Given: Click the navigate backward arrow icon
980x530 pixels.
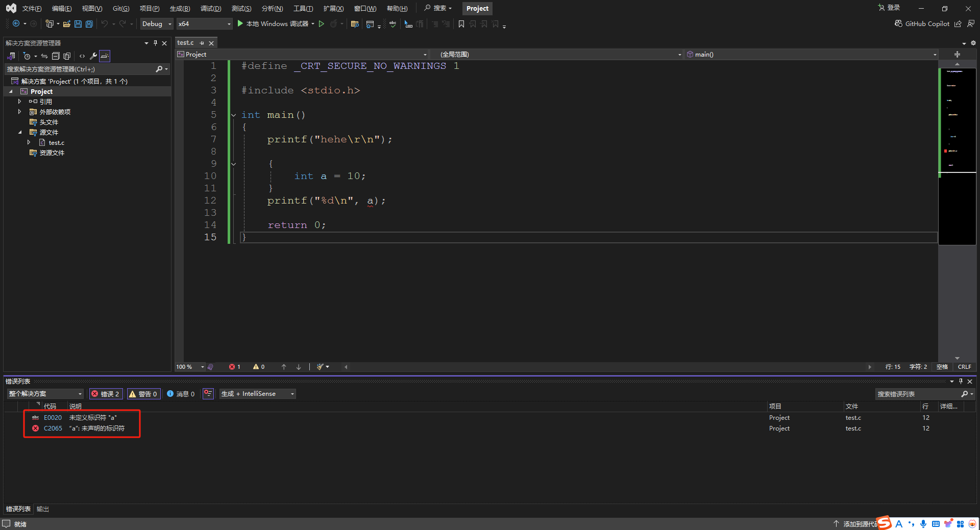Looking at the screenshot, I should pos(16,23).
